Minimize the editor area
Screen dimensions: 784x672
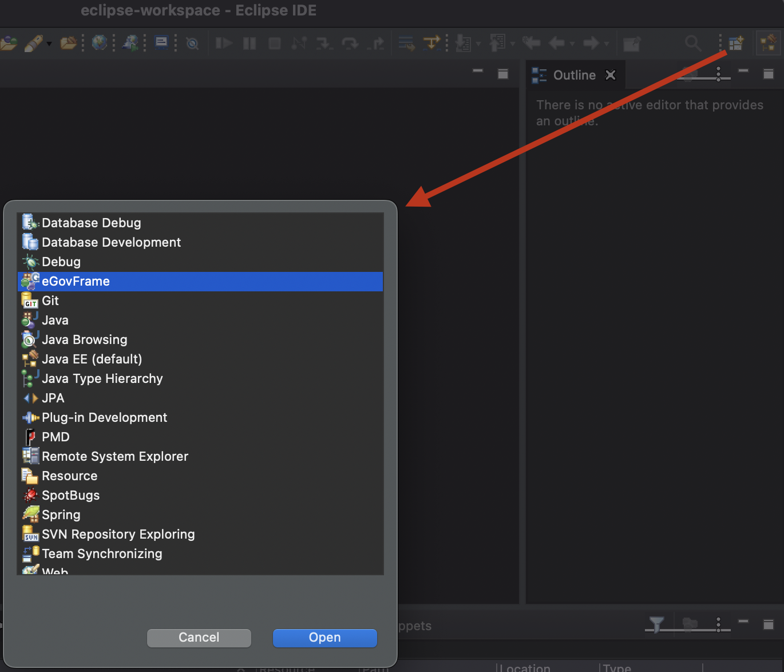(x=478, y=71)
